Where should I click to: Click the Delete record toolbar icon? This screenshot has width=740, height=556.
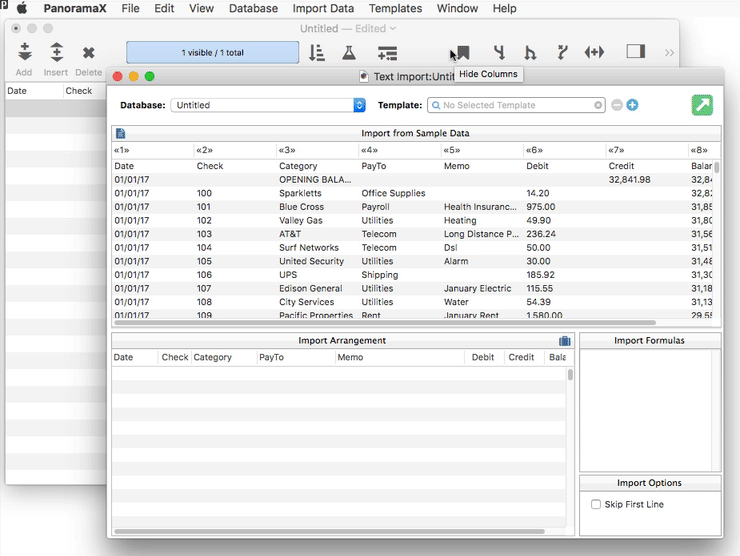[88, 52]
